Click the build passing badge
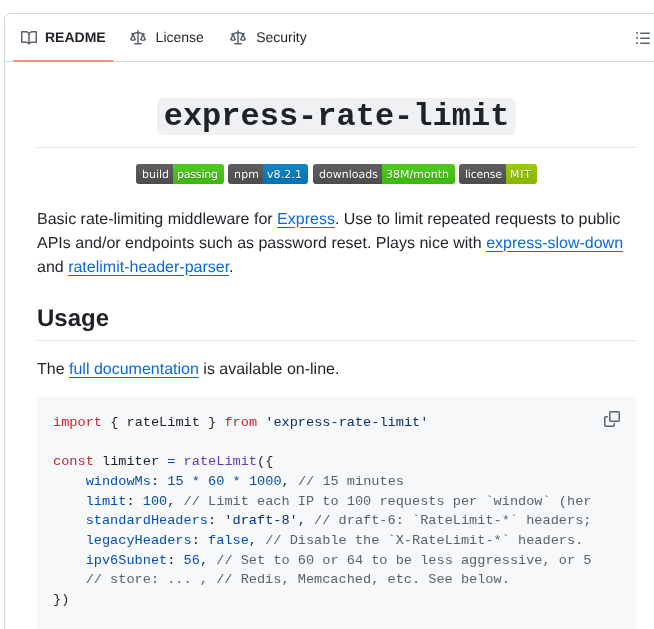This screenshot has height=629, width=654. (180, 174)
